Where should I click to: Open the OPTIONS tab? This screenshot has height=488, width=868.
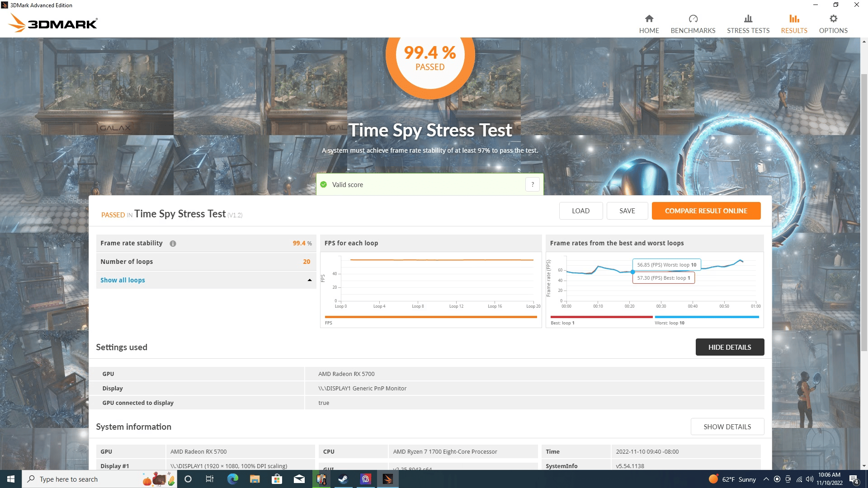tap(833, 24)
